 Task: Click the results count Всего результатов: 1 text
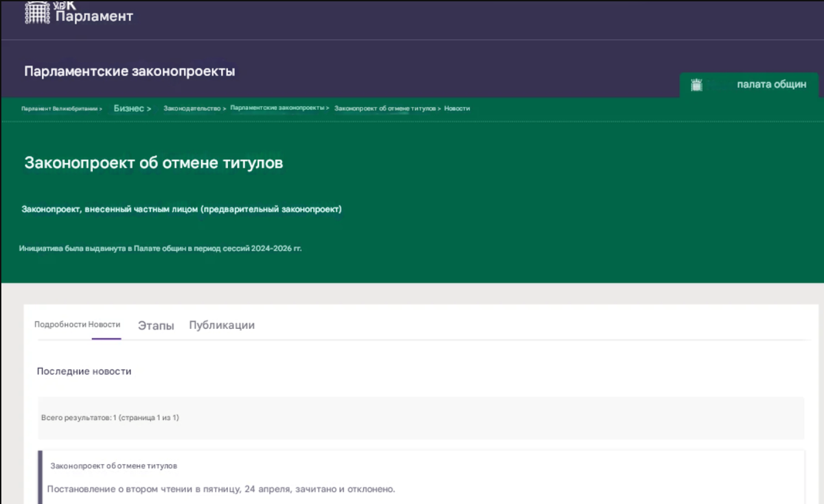pyautogui.click(x=109, y=417)
